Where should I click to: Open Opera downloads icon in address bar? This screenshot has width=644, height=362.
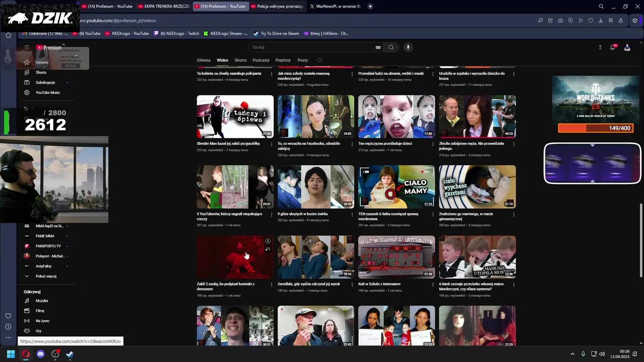pyautogui.click(x=601, y=21)
